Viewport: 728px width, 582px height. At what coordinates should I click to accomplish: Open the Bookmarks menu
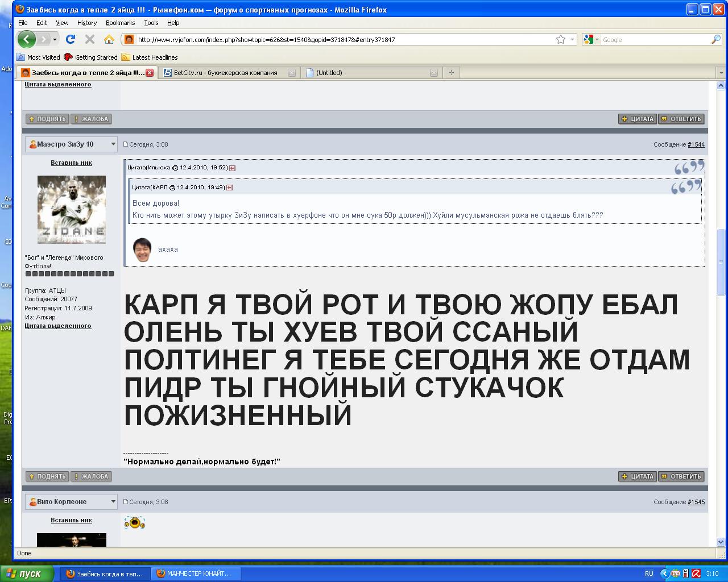tap(120, 23)
